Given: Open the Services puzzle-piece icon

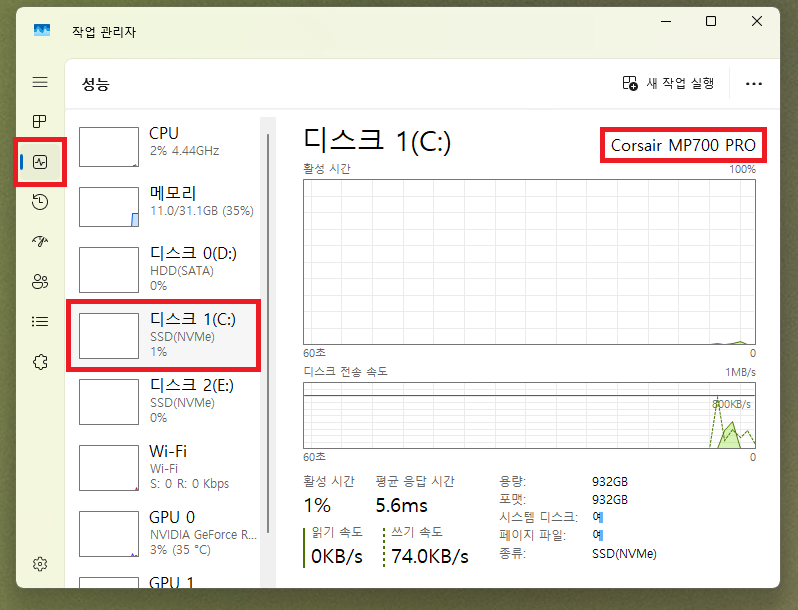Looking at the screenshot, I should pyautogui.click(x=40, y=362).
